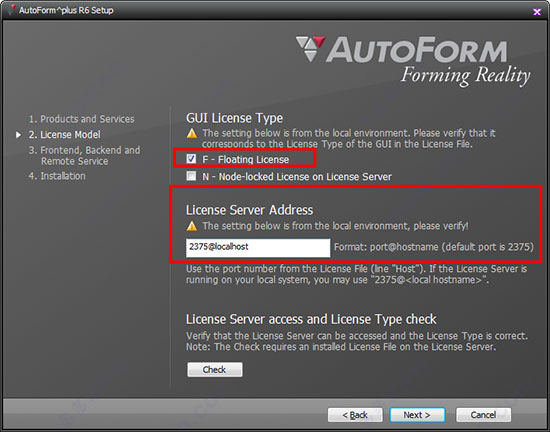Click the AutoForm Forming Reality logo
The image size is (550, 432).
[413, 60]
